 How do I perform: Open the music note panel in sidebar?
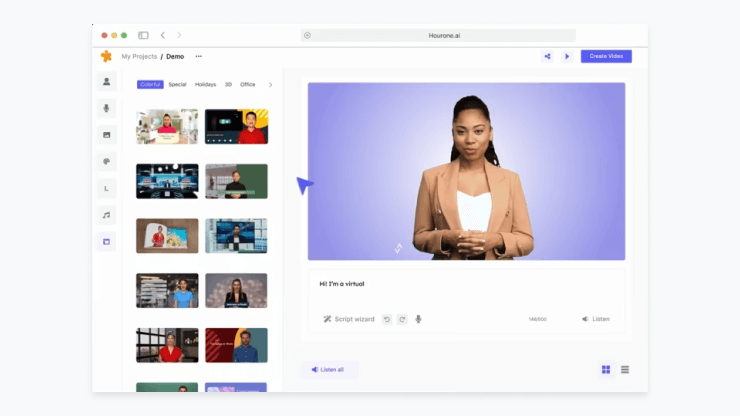pyautogui.click(x=107, y=215)
